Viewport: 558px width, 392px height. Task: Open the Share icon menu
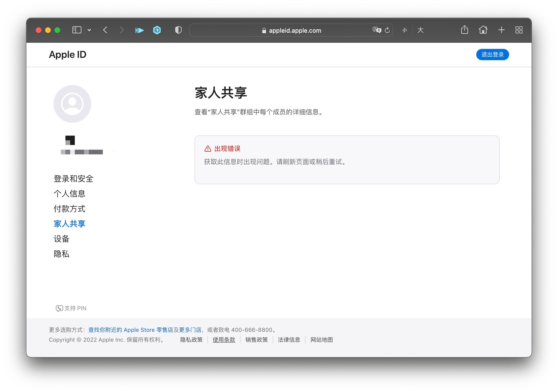coord(464,30)
